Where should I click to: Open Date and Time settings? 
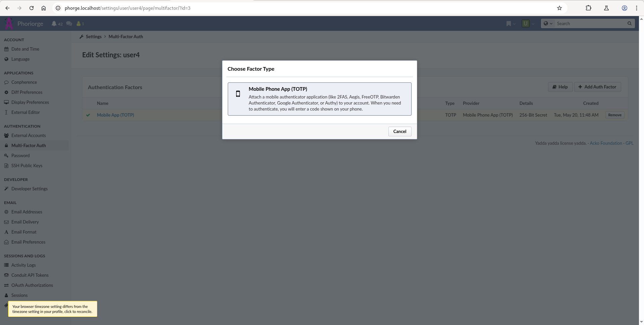pos(25,49)
